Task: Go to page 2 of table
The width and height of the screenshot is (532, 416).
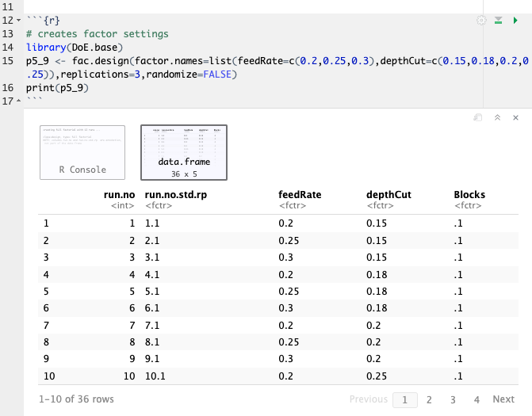Action: 428,399
